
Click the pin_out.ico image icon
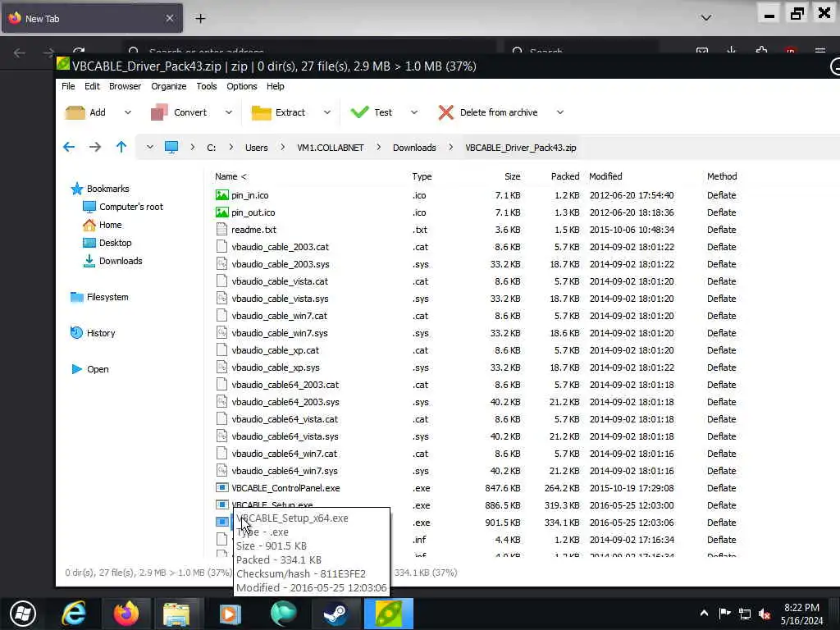click(x=221, y=212)
